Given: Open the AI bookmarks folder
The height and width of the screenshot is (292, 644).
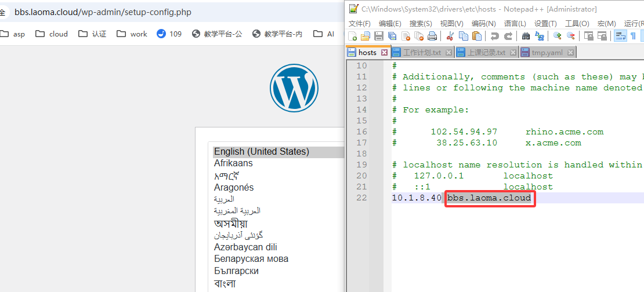Looking at the screenshot, I should pyautogui.click(x=324, y=34).
